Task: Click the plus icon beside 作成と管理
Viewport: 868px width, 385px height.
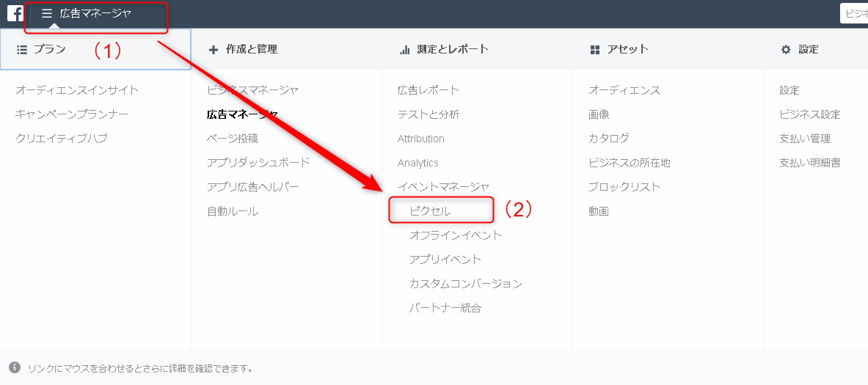Action: pos(213,50)
